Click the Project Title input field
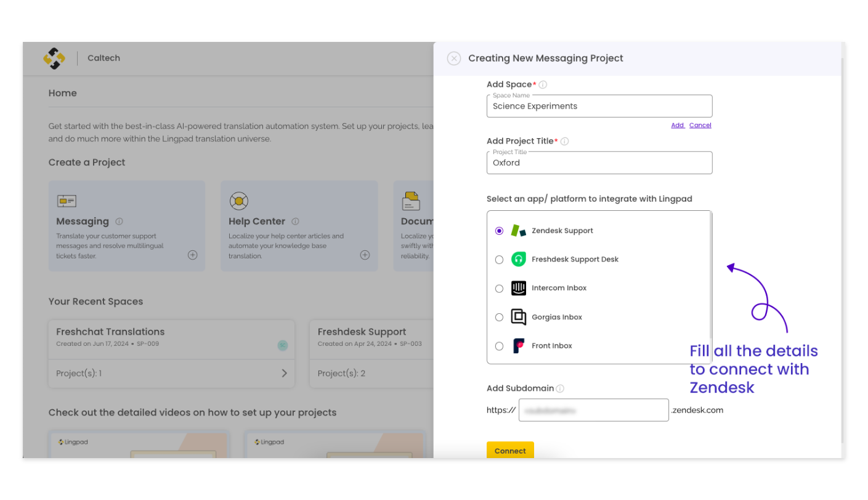The width and height of the screenshot is (868, 500). pyautogui.click(x=599, y=163)
